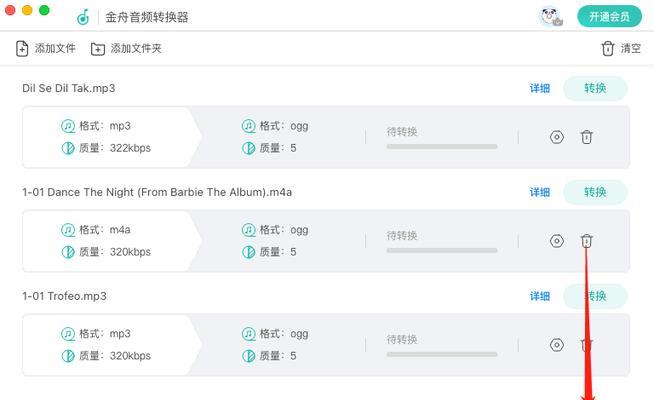Click the 开通会员 membership button

(609, 17)
